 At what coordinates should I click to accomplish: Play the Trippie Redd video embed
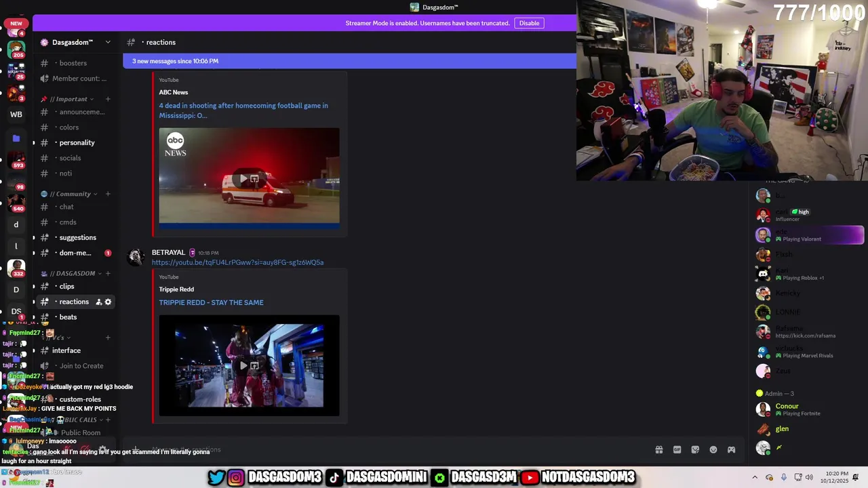pyautogui.click(x=243, y=365)
